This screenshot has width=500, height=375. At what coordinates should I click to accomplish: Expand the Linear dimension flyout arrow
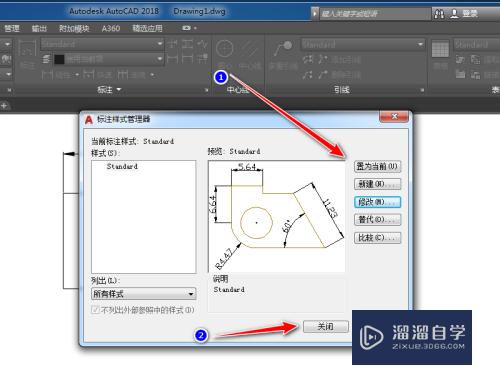click(77, 75)
